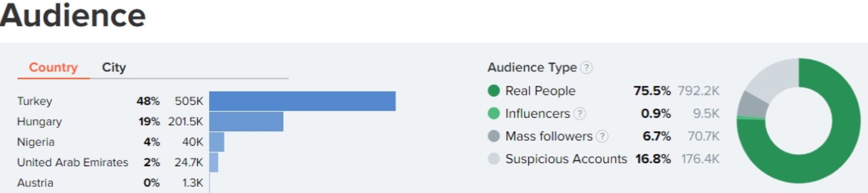Select the Turkey country label
Viewport: 868px width, 193px height.
click(35, 101)
